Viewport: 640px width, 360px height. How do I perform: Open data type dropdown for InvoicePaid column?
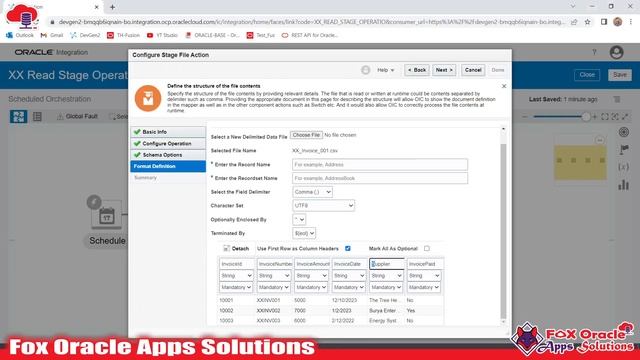point(424,276)
